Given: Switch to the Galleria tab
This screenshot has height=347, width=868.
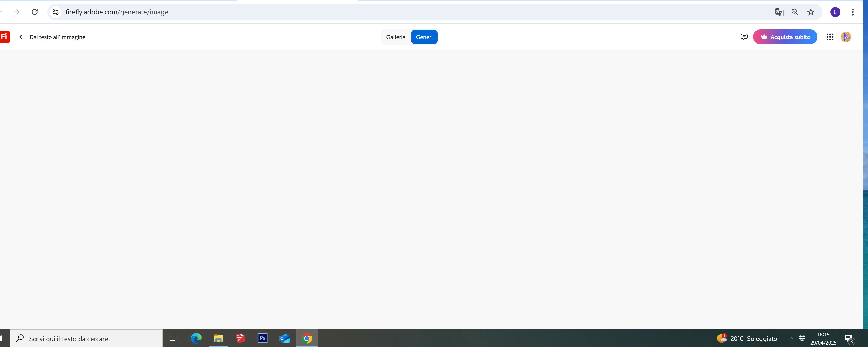Looking at the screenshot, I should pyautogui.click(x=396, y=37).
